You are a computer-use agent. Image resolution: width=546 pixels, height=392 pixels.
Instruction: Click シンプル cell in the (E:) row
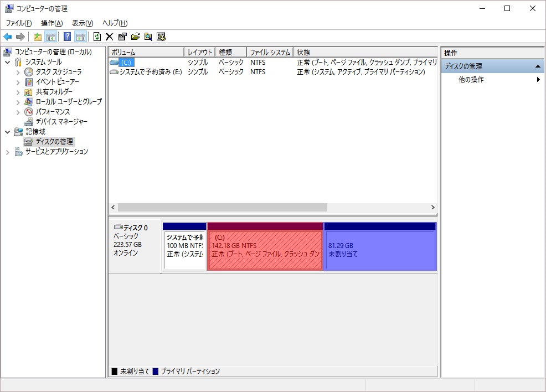point(198,72)
